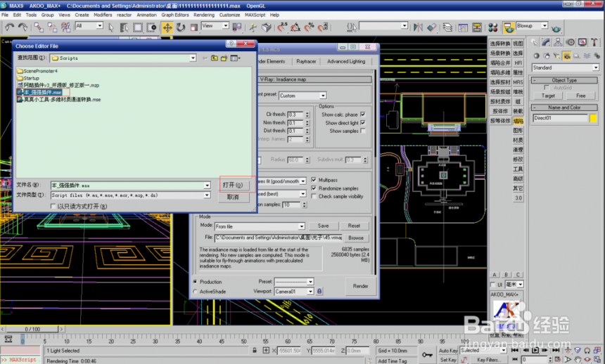
Task: Activate the Select and Rotate tool
Action: (x=181, y=27)
